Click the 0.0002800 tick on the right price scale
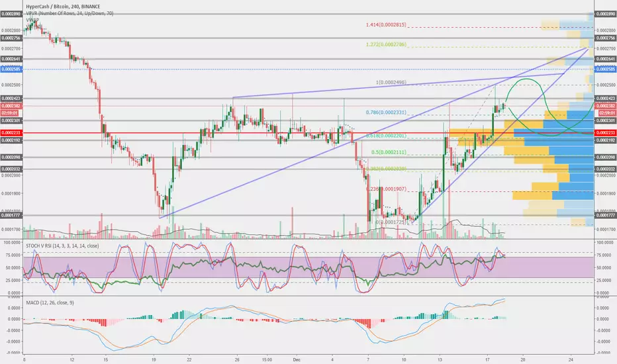The width and height of the screenshot is (617, 364). [x=606, y=30]
